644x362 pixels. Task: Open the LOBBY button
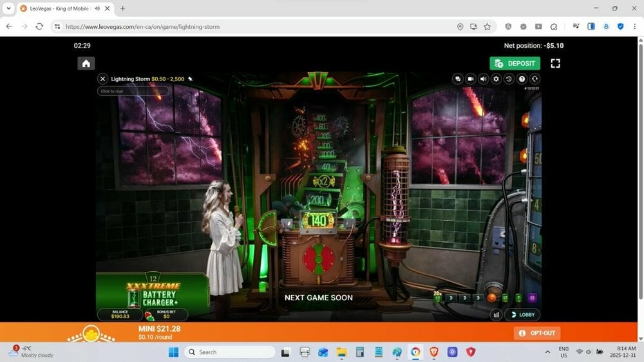point(522,315)
